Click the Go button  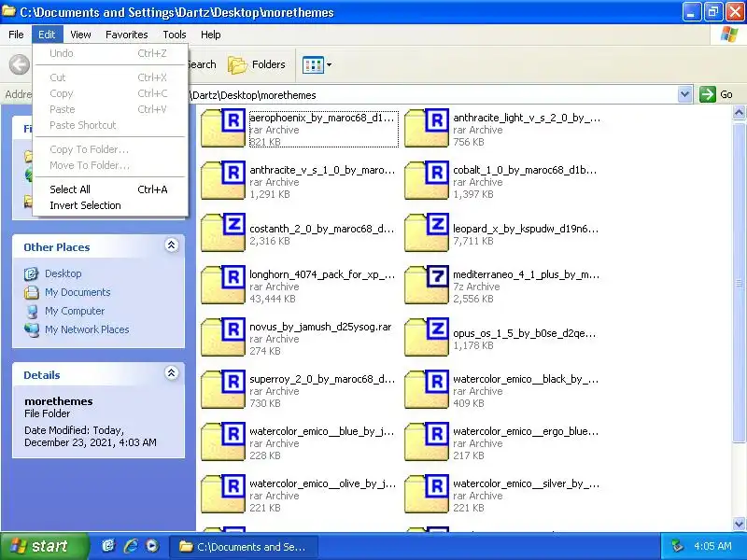pyautogui.click(x=716, y=94)
